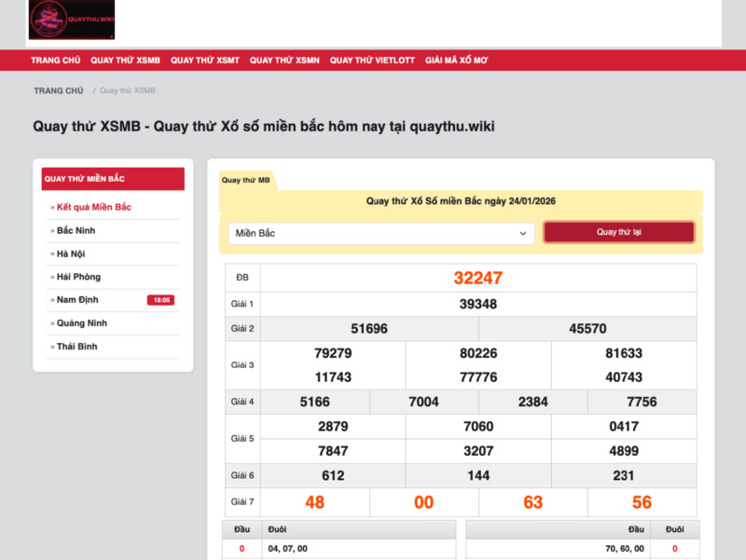746x560 pixels.
Task: Open Kết quả Miền Bắc sidebar link
Action: click(93, 207)
